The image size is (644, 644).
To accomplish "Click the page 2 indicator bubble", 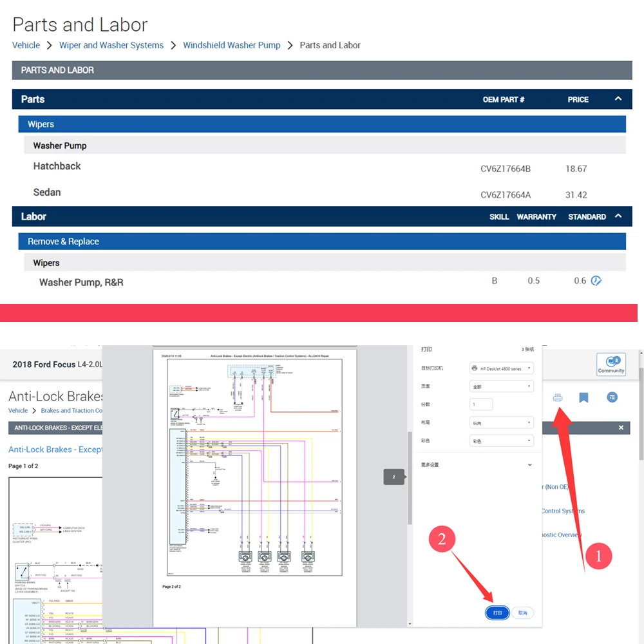I will (x=394, y=477).
